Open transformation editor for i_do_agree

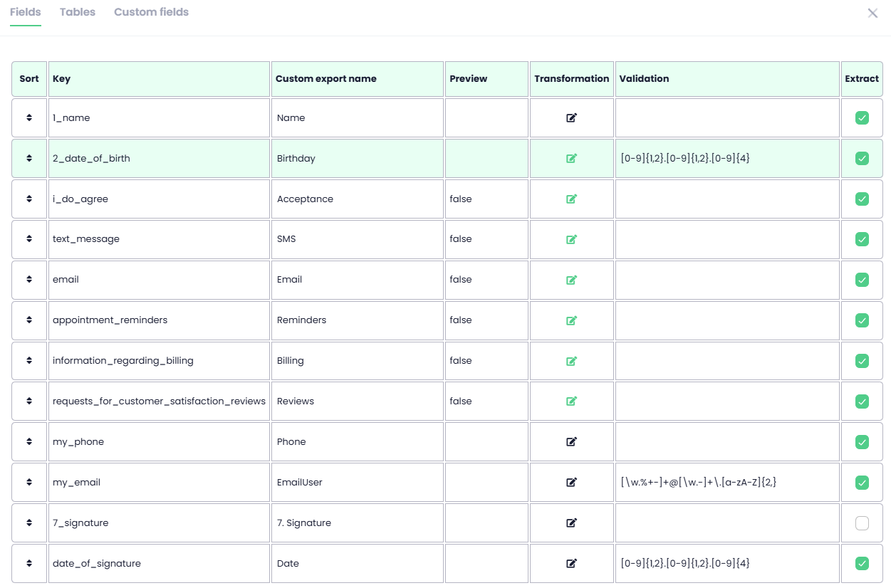point(571,199)
